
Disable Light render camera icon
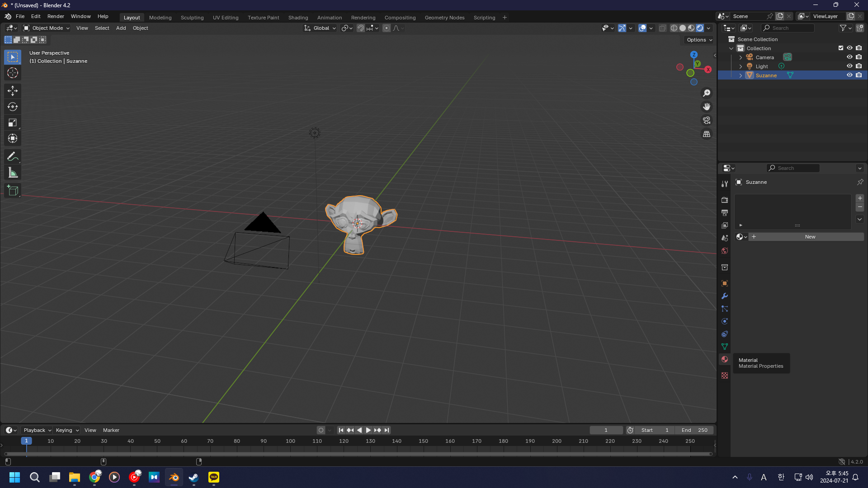tap(859, 66)
